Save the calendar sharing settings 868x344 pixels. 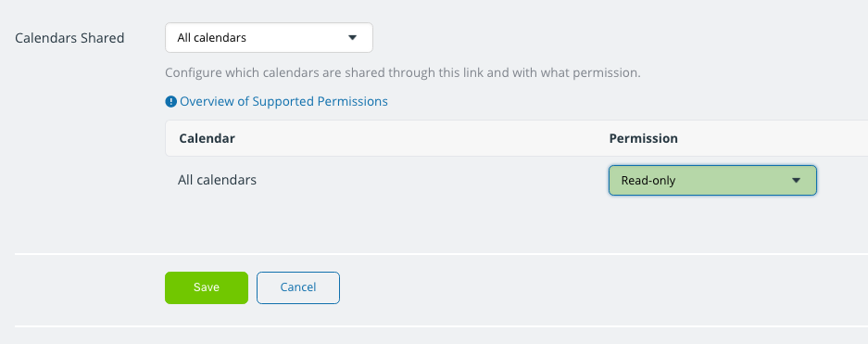click(x=207, y=287)
